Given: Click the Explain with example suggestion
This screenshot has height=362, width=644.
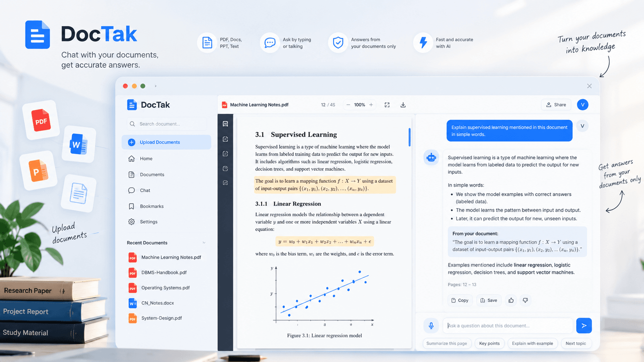Looking at the screenshot, I should (532, 344).
